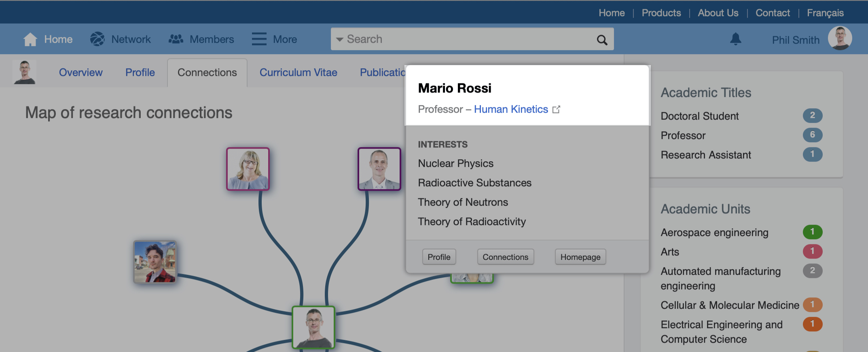
Task: Click the Doctoral Student count badge
Action: pos(813,116)
